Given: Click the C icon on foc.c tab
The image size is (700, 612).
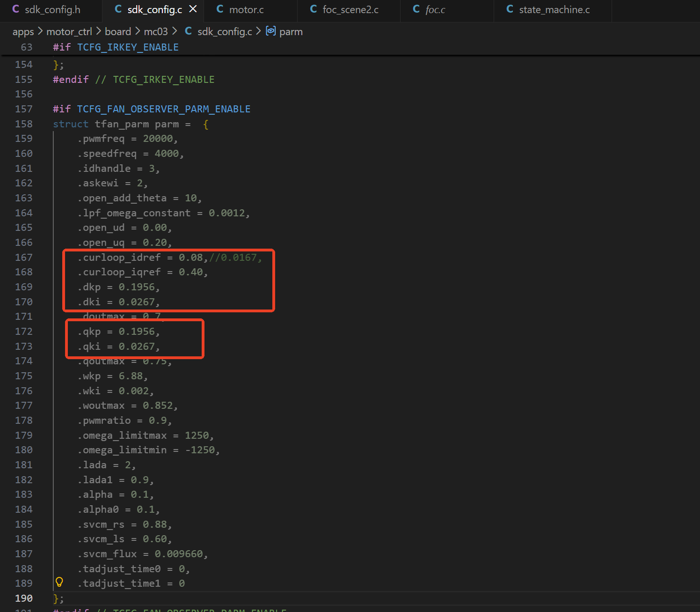Looking at the screenshot, I should click(416, 9).
